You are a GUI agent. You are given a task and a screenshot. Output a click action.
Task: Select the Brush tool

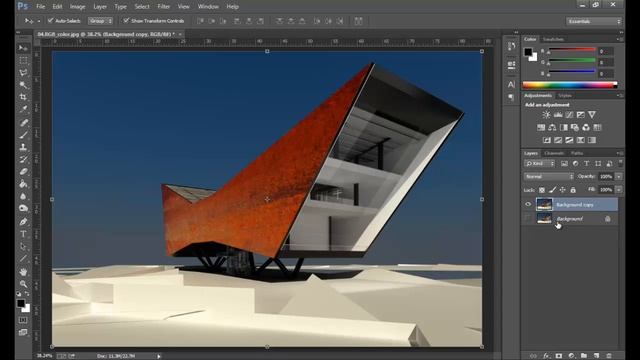23,135
